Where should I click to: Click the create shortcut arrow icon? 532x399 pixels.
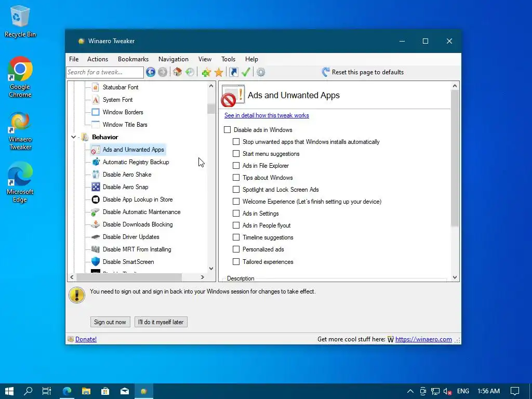tap(234, 72)
